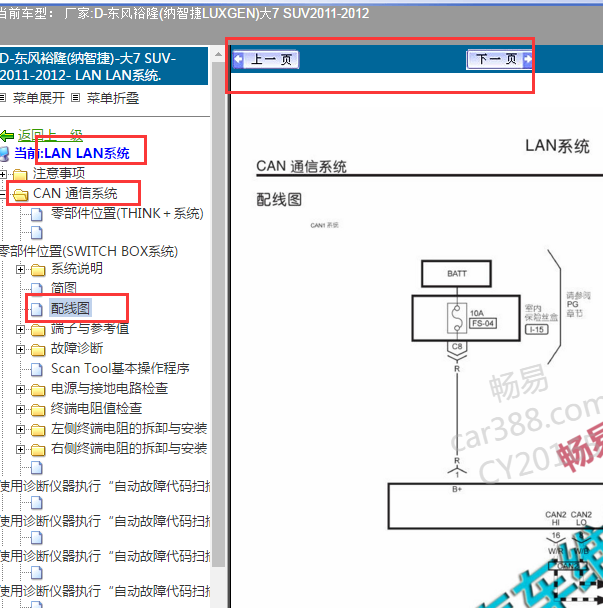Expand 右侧终端电阻的拆卸与安装 folder
The width and height of the screenshot is (603, 608).
point(20,449)
